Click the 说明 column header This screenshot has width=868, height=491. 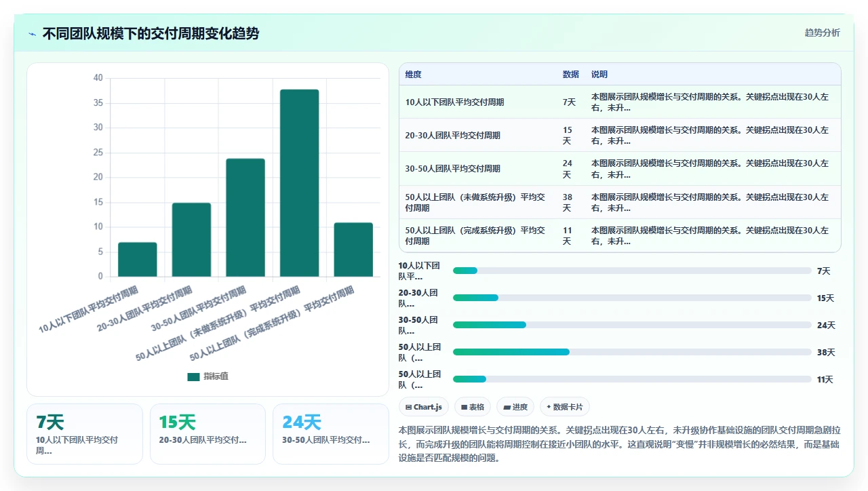599,75
